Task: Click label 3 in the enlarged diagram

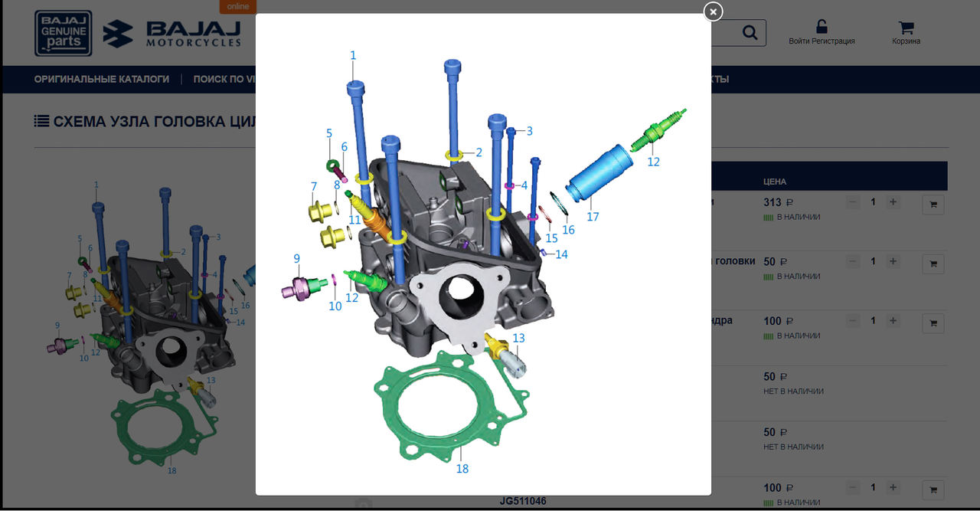Action: (529, 131)
